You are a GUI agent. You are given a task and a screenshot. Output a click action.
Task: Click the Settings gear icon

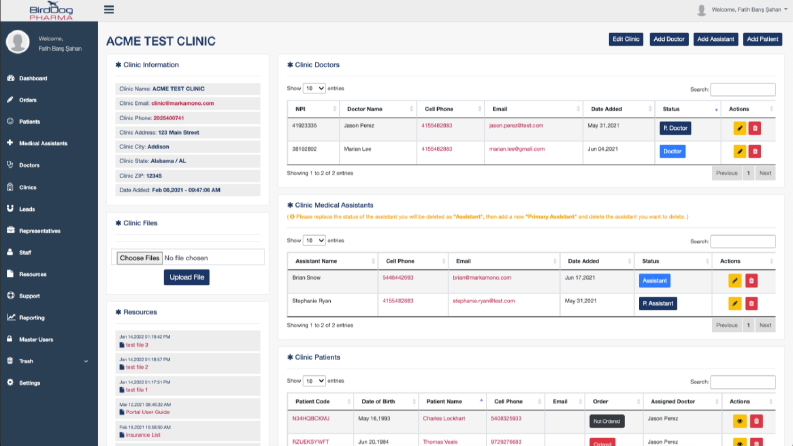tap(10, 382)
